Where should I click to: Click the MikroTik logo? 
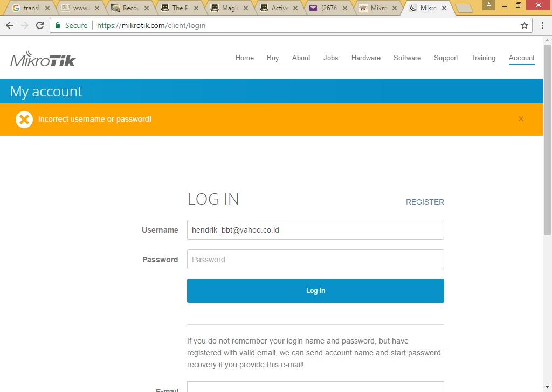(43, 59)
